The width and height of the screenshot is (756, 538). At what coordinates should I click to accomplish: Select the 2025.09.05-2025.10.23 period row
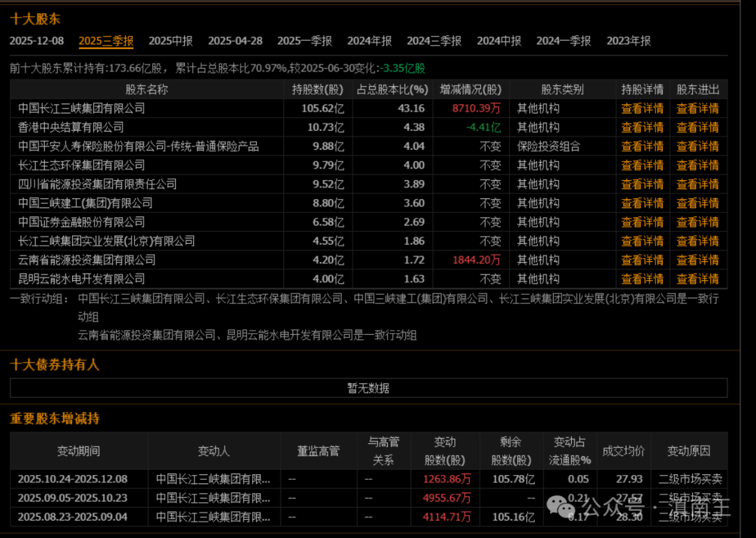[368, 498]
